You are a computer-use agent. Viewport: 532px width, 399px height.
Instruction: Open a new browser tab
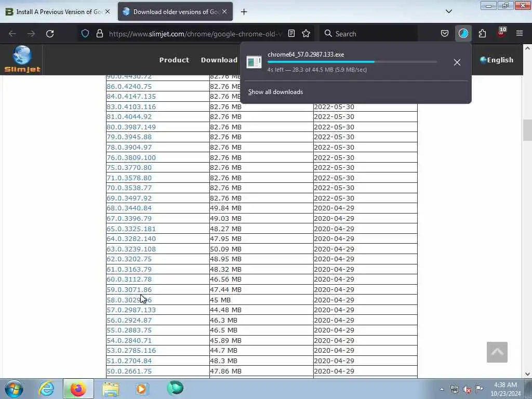tap(244, 12)
